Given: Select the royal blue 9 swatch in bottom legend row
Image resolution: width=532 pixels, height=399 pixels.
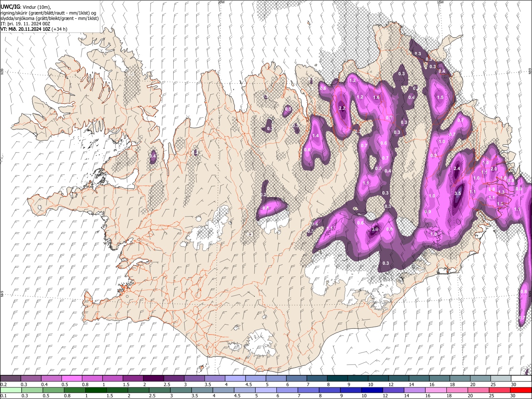Looking at the screenshot, I should (351, 390).
